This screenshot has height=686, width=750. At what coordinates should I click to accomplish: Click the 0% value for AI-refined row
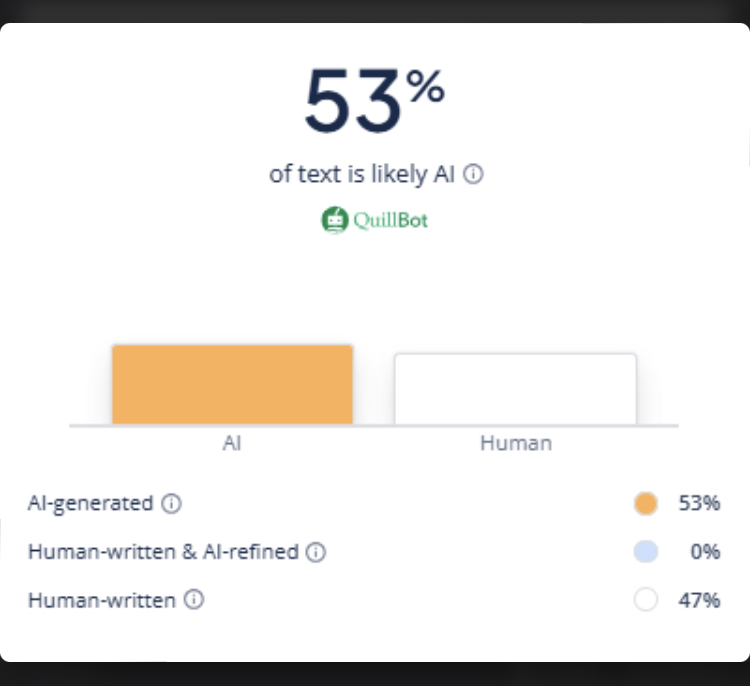click(705, 551)
